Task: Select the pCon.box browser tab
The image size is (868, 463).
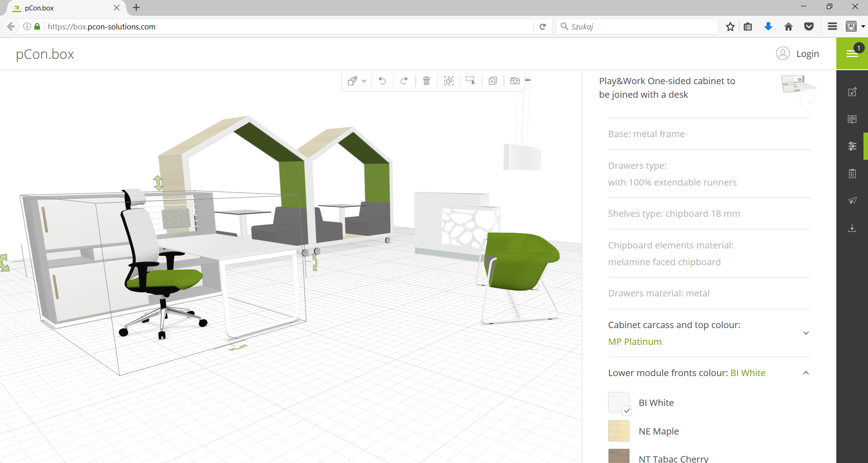Action: (63, 8)
